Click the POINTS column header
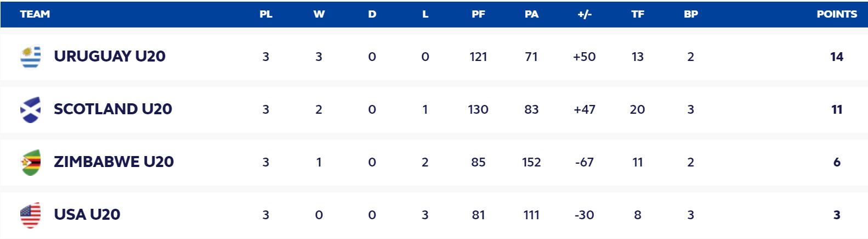 point(837,14)
